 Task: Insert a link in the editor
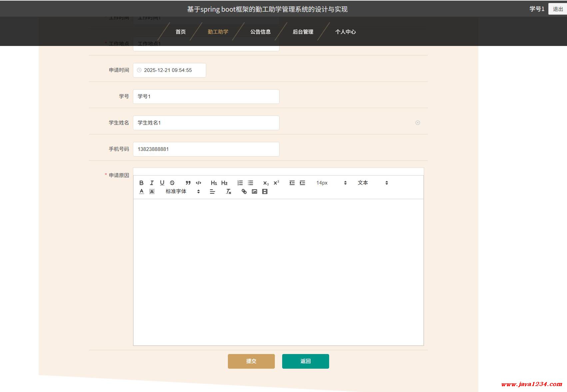(x=244, y=192)
